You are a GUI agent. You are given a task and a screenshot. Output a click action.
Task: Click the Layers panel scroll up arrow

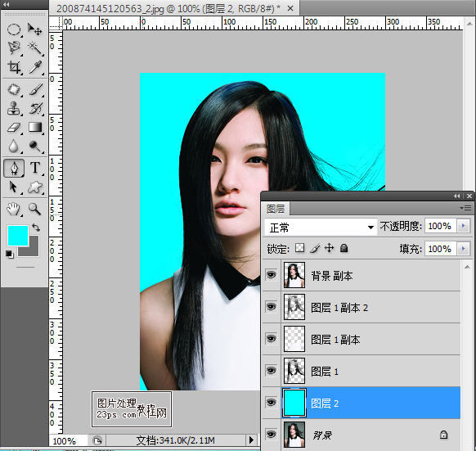pos(467,267)
